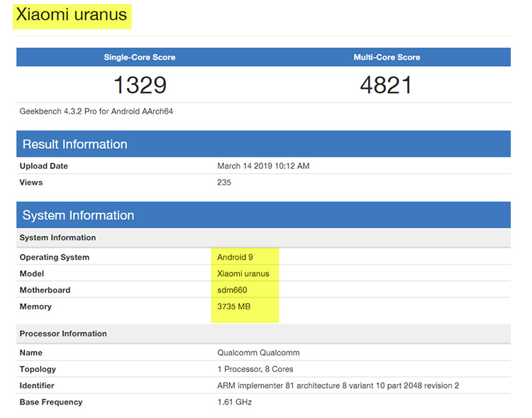The width and height of the screenshot is (532, 418).
Task: Click the Processor Information subheader
Action: click(x=63, y=334)
